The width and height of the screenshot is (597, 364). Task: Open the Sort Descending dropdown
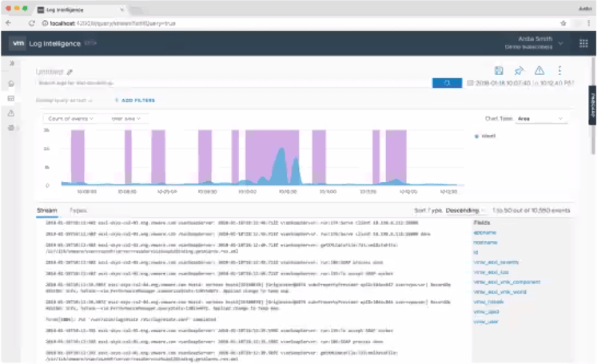coord(465,210)
